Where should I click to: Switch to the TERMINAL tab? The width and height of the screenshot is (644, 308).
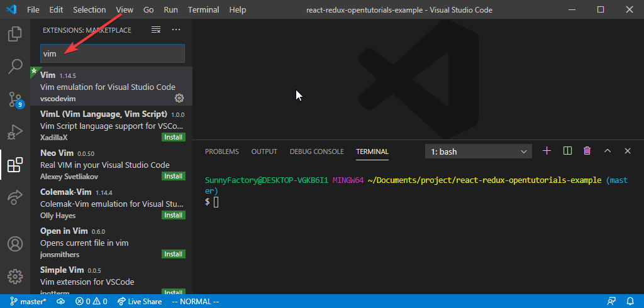click(x=372, y=151)
